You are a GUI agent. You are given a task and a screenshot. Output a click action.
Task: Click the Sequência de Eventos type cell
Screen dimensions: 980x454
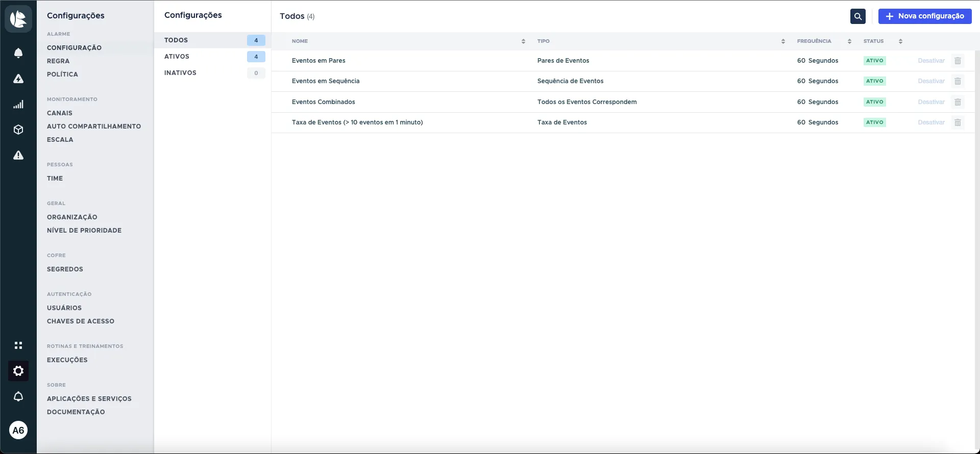click(x=570, y=81)
